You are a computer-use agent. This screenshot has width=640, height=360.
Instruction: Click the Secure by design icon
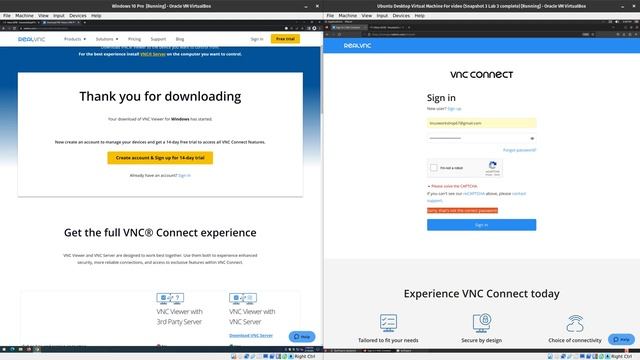482,323
